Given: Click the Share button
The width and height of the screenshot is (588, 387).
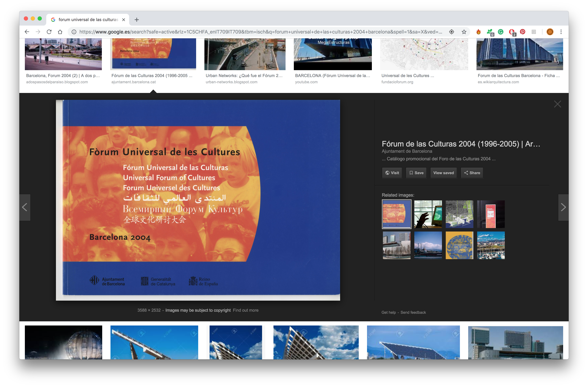Looking at the screenshot, I should click(x=472, y=173).
